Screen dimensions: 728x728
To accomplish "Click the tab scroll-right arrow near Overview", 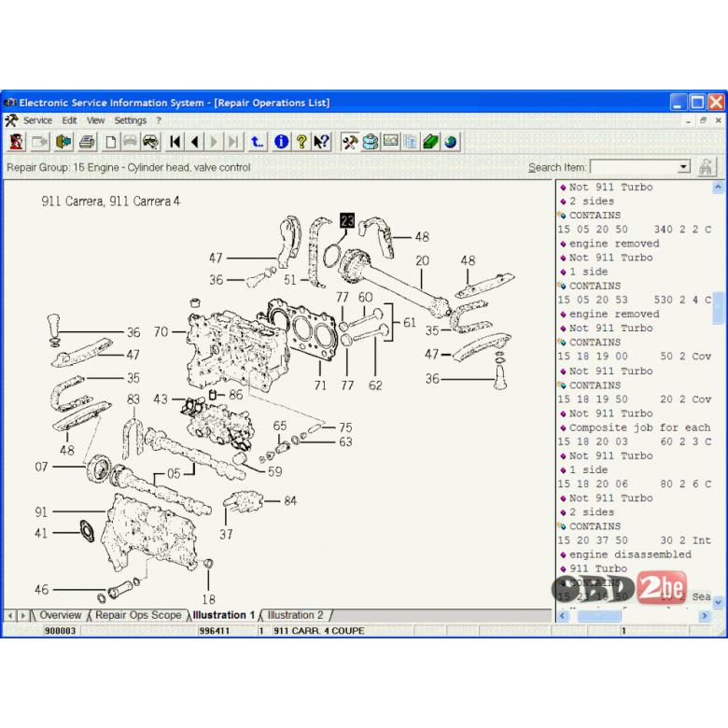I will (22, 616).
